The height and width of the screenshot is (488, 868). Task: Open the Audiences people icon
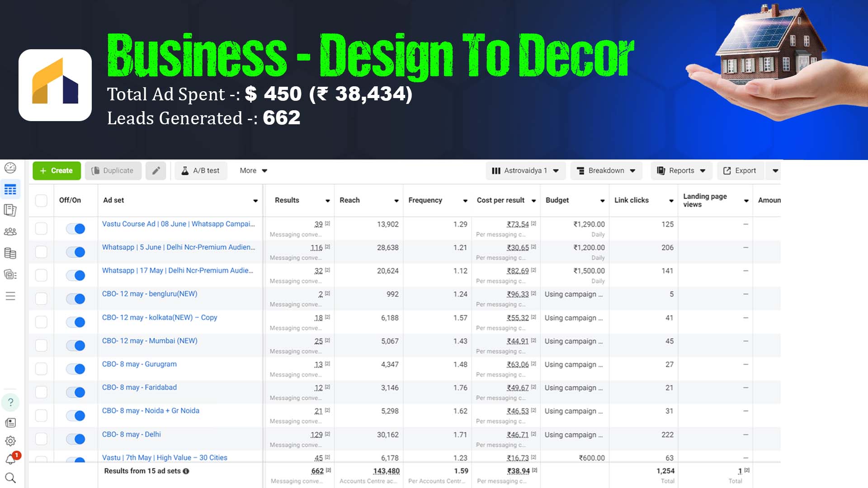point(10,232)
